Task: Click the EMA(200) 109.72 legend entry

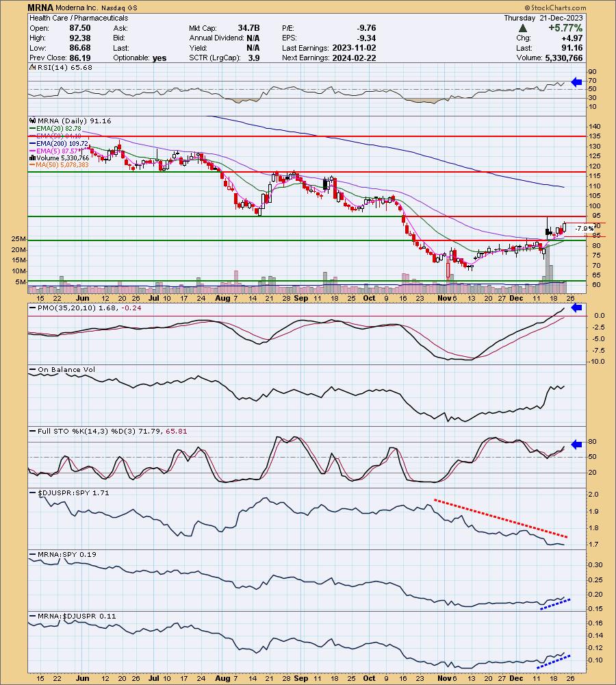Action: (62, 143)
